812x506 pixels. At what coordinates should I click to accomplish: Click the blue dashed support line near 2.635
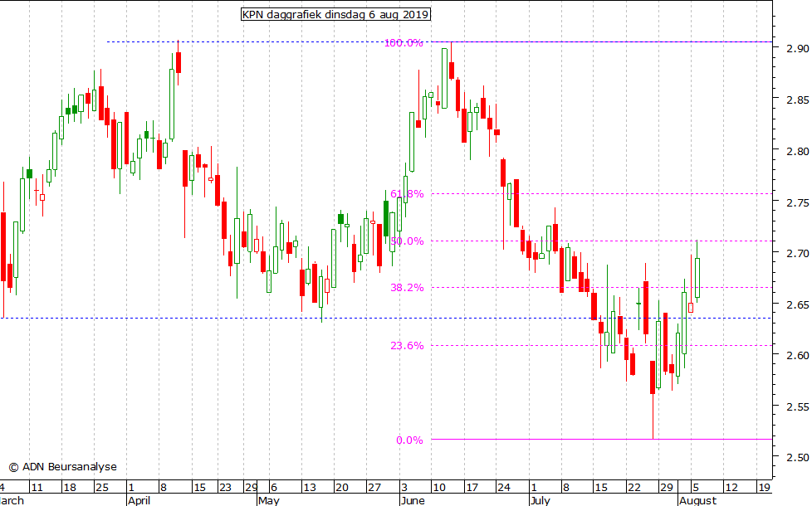[386, 319]
